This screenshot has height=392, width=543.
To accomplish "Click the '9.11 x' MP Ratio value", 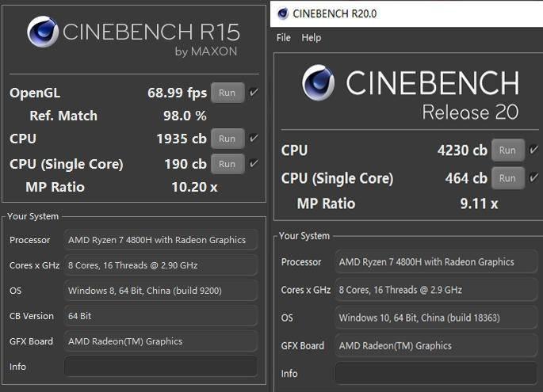I will [480, 204].
